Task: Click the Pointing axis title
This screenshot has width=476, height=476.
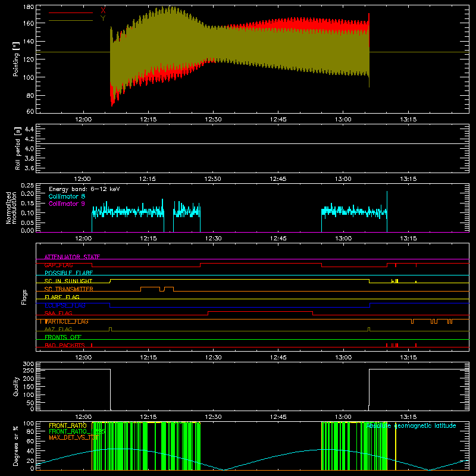Action: coord(16,59)
